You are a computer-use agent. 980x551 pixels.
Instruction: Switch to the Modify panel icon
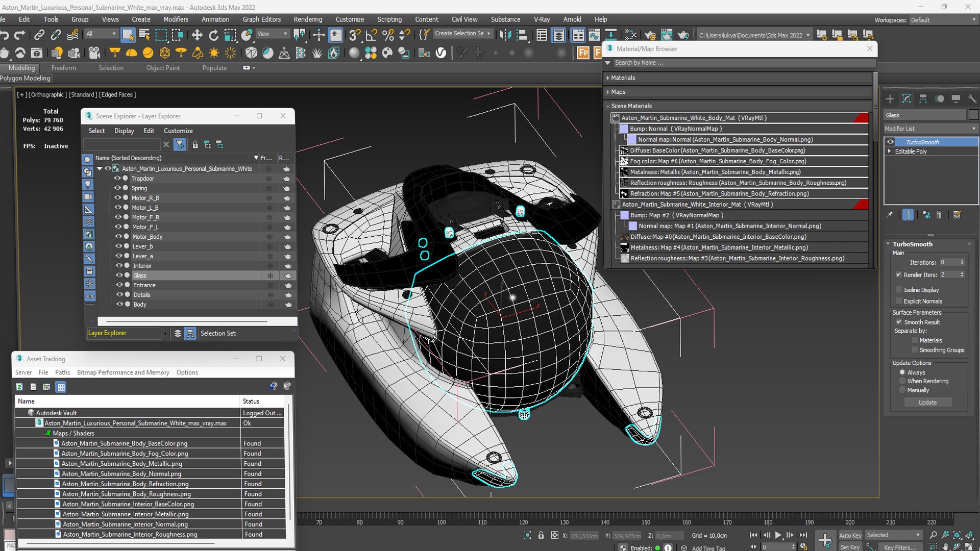click(x=906, y=99)
